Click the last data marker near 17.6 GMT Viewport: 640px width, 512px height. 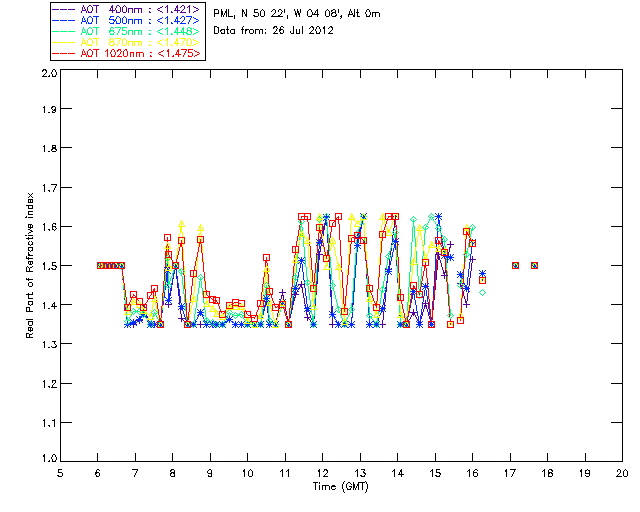point(535,265)
